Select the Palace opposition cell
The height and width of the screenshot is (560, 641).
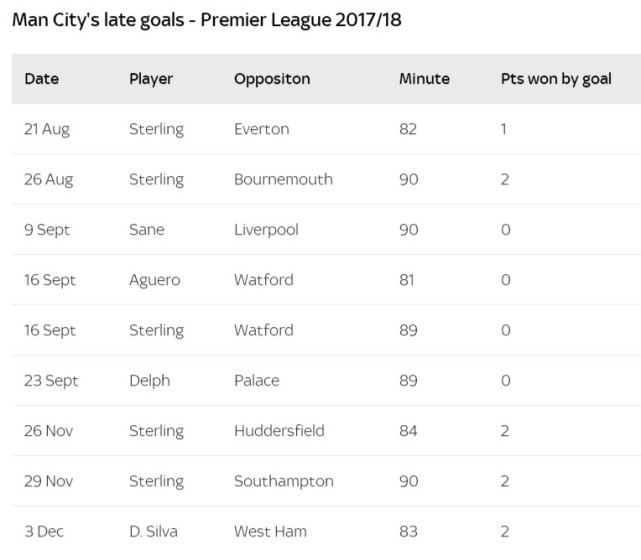click(257, 380)
